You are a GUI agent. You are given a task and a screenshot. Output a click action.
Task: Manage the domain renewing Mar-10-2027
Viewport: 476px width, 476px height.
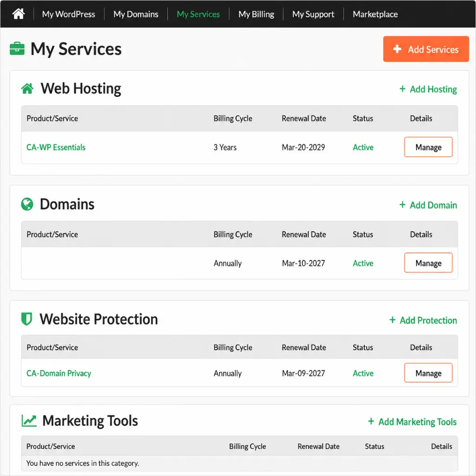[x=428, y=263]
